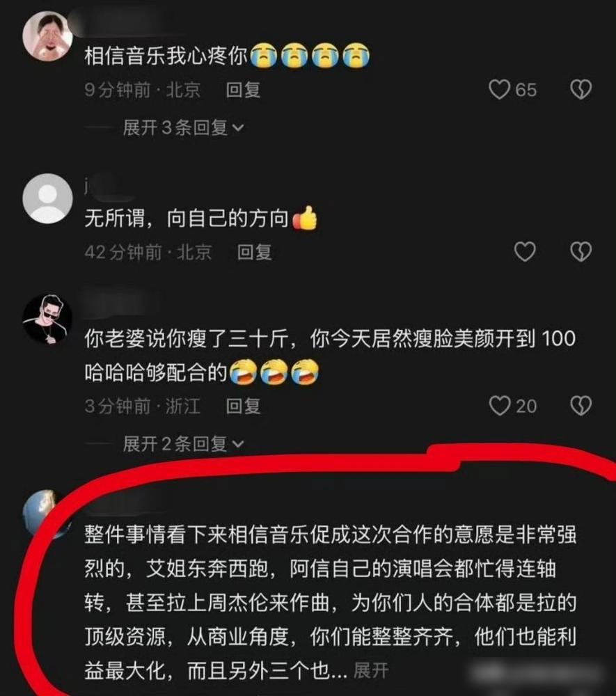Like the 你老婆说你瘦了三十斤 comment
Image resolution: width=616 pixels, height=696 pixels.
point(500,406)
